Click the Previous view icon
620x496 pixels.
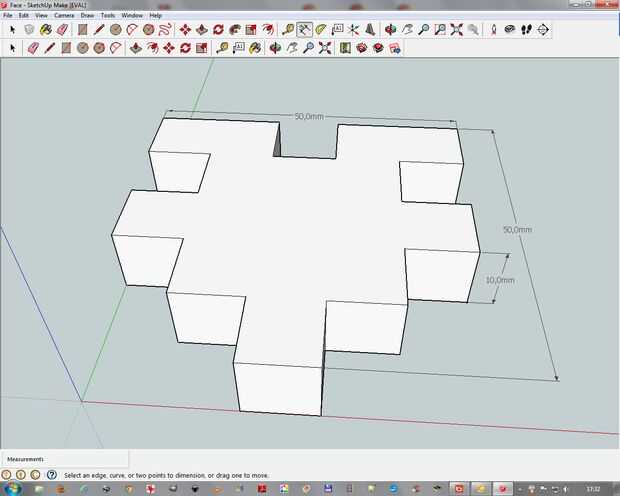tap(472, 30)
